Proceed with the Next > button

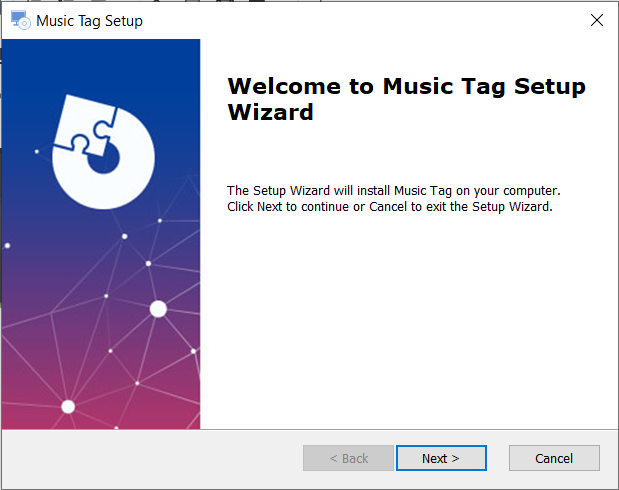tap(441, 458)
